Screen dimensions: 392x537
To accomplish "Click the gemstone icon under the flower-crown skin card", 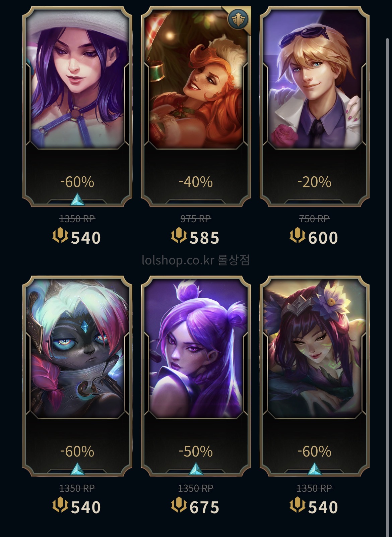I will (315, 469).
